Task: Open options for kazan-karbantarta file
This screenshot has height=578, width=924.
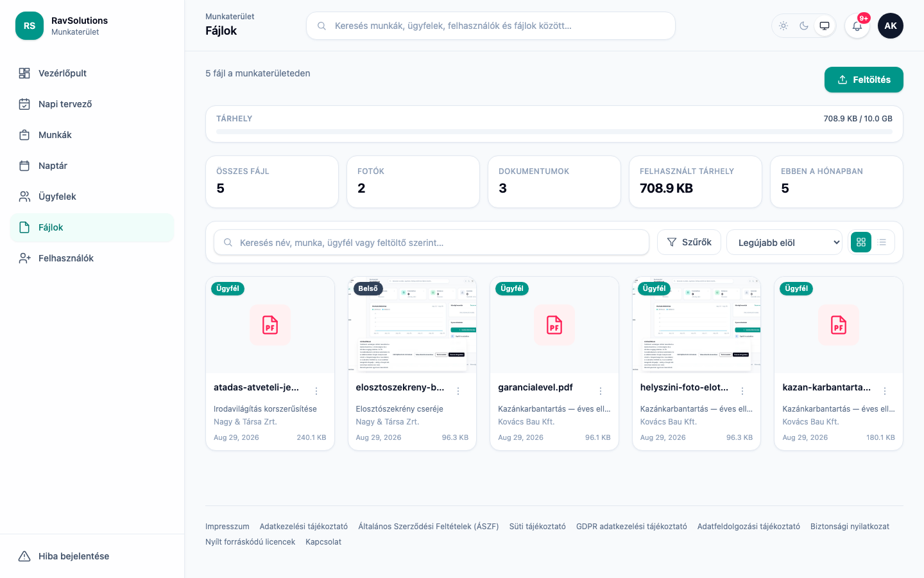Action: point(885,391)
